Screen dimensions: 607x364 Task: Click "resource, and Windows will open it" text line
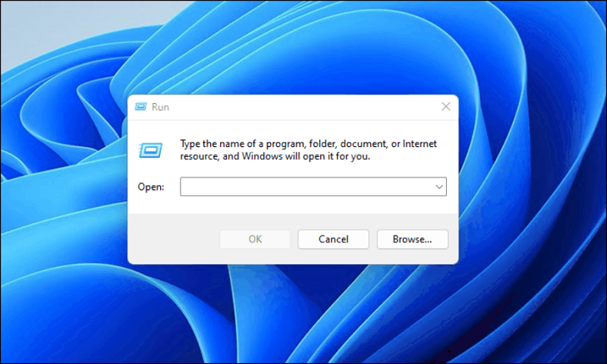[x=275, y=156]
